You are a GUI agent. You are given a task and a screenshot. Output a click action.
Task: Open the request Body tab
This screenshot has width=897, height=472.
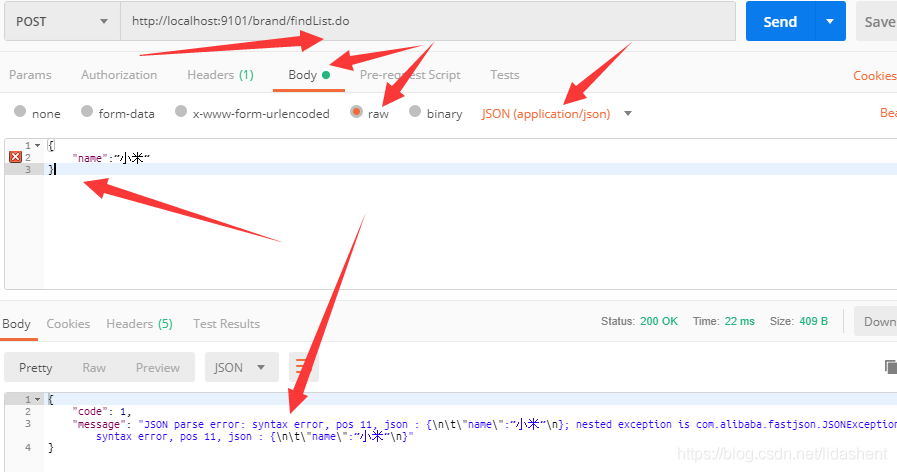(309, 75)
